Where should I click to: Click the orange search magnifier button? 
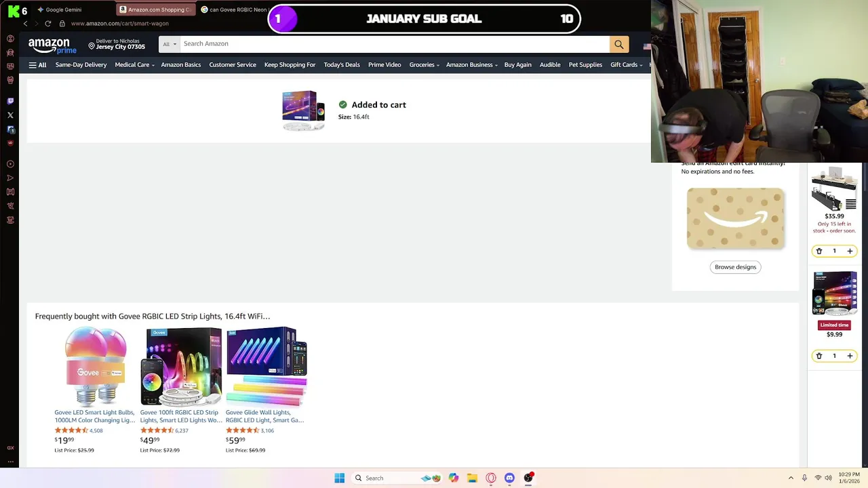pos(619,44)
